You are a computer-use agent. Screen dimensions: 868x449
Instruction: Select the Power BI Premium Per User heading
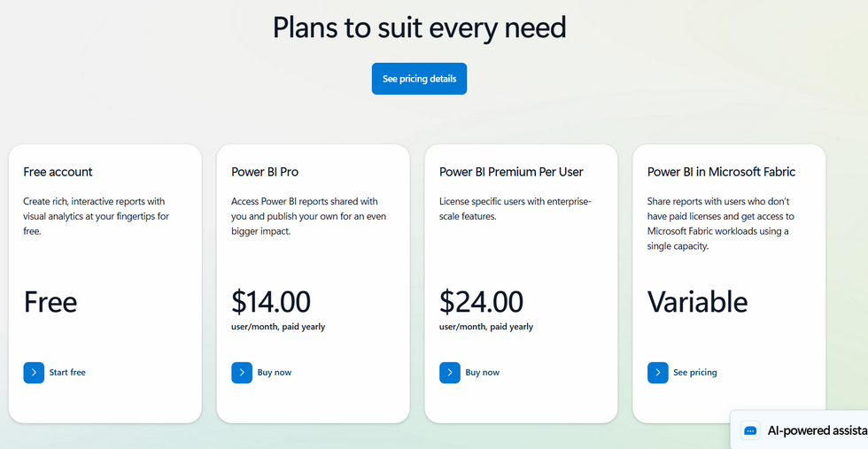(511, 172)
